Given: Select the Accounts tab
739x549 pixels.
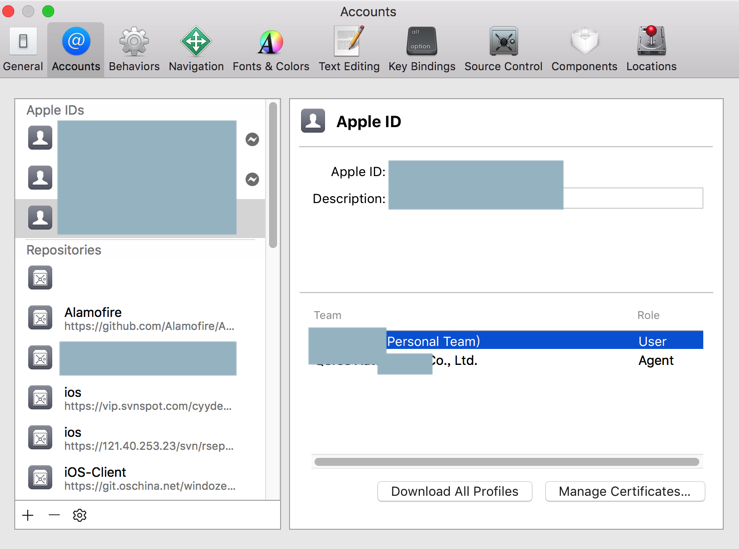Looking at the screenshot, I should (76, 49).
